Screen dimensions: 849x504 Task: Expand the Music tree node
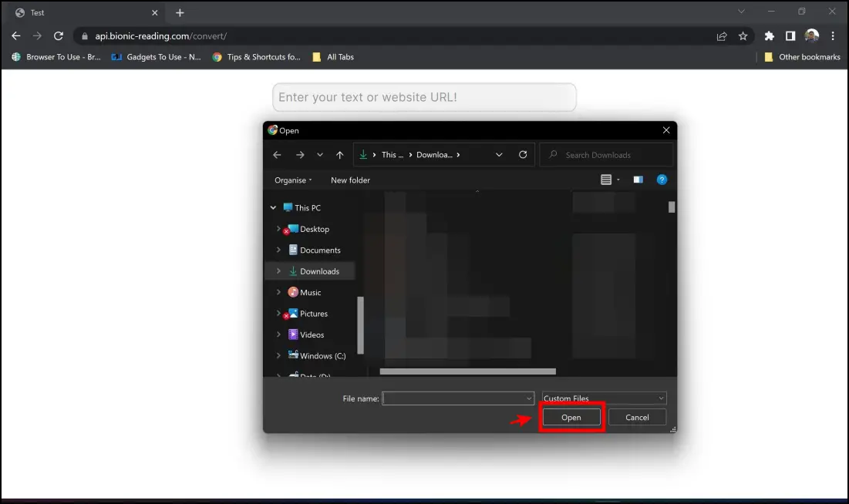click(x=278, y=292)
